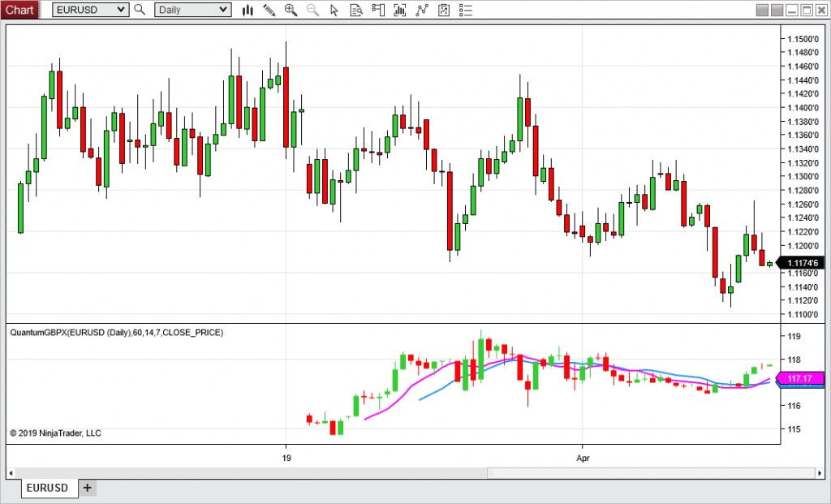This screenshot has width=831, height=504.
Task: Select the candlestick chart style icon
Action: pos(248,10)
